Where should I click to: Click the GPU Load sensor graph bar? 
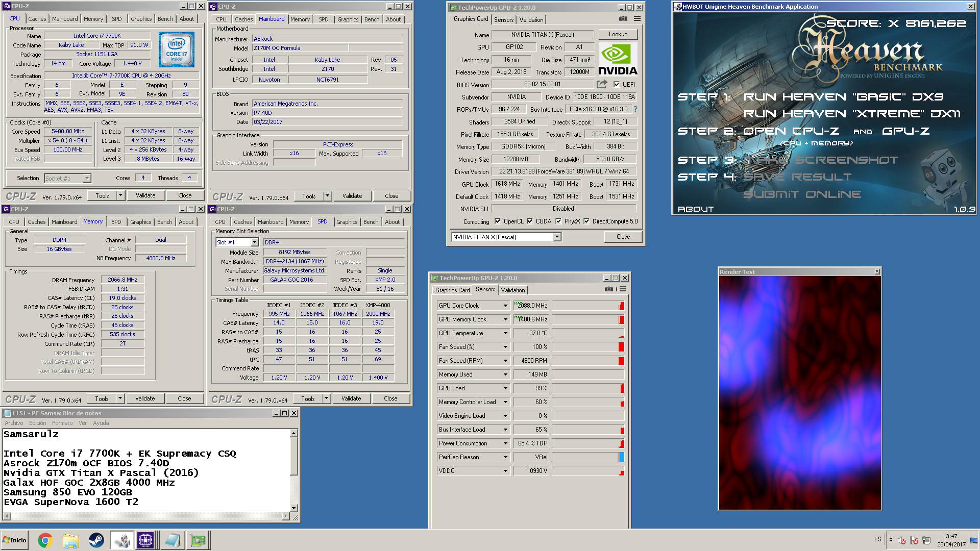point(588,388)
